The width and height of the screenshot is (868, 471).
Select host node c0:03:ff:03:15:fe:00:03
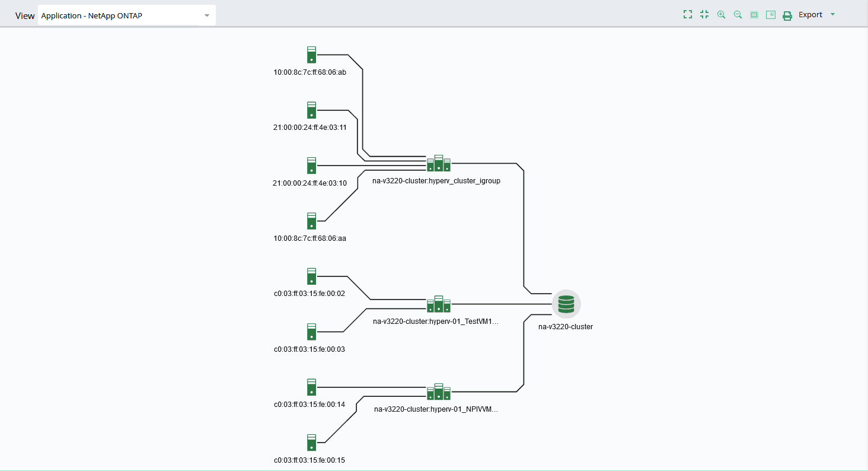[x=311, y=332]
